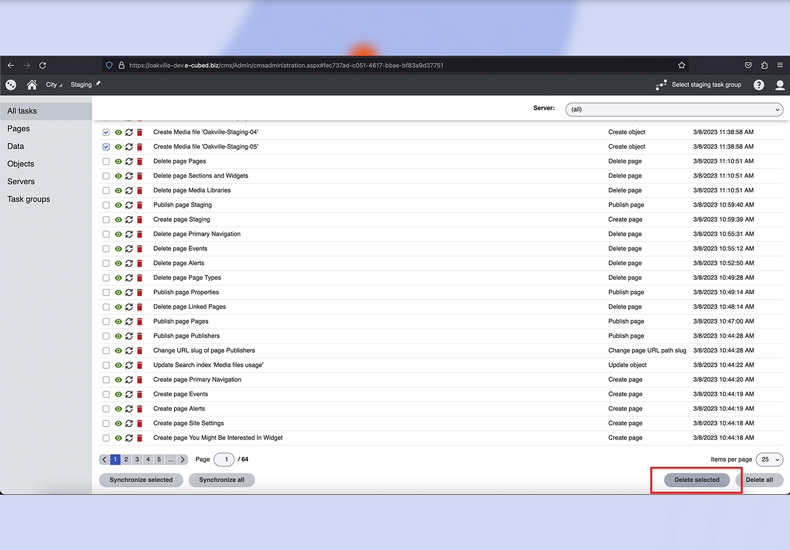Click trash icon for 'Create page Alerts'
The width and height of the screenshot is (790, 550).
tap(140, 409)
